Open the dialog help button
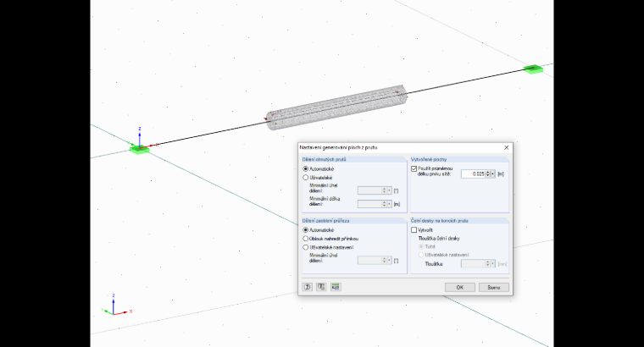Image resolution: width=644 pixels, height=347 pixels. [x=308, y=287]
